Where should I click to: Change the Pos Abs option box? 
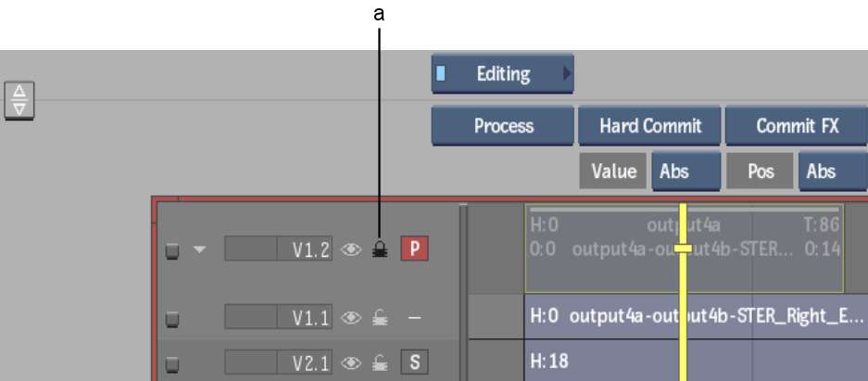pyautogui.click(x=833, y=171)
